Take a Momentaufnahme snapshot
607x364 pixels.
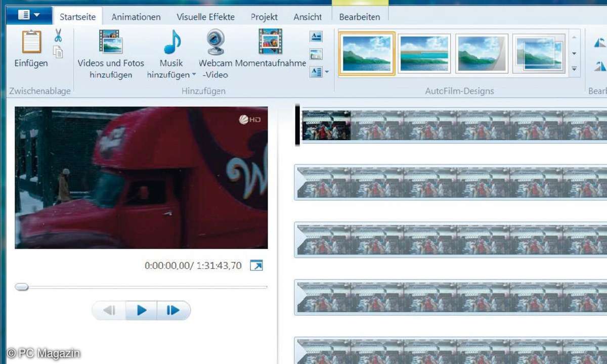pos(271,49)
